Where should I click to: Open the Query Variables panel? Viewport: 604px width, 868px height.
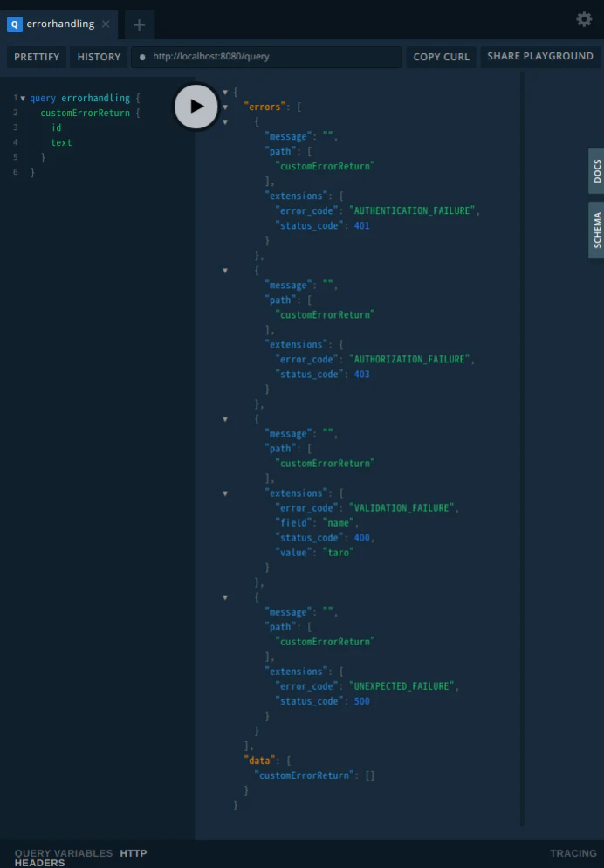point(64,854)
